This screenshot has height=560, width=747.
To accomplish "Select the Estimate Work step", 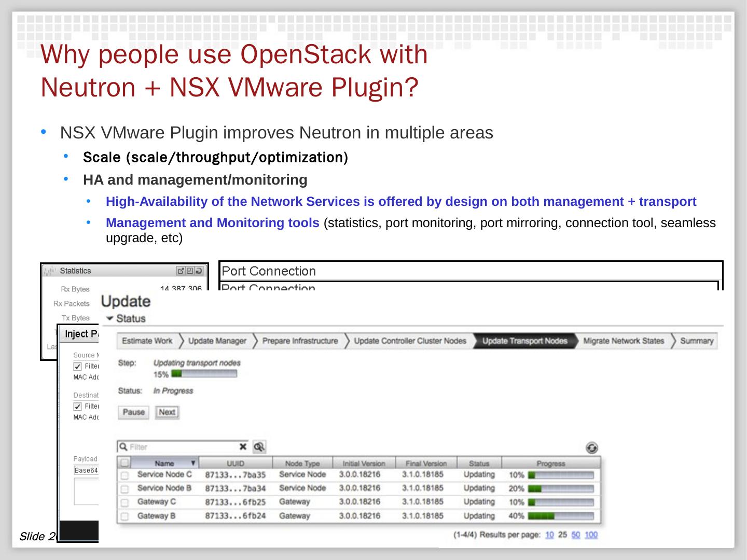I will [x=147, y=341].
